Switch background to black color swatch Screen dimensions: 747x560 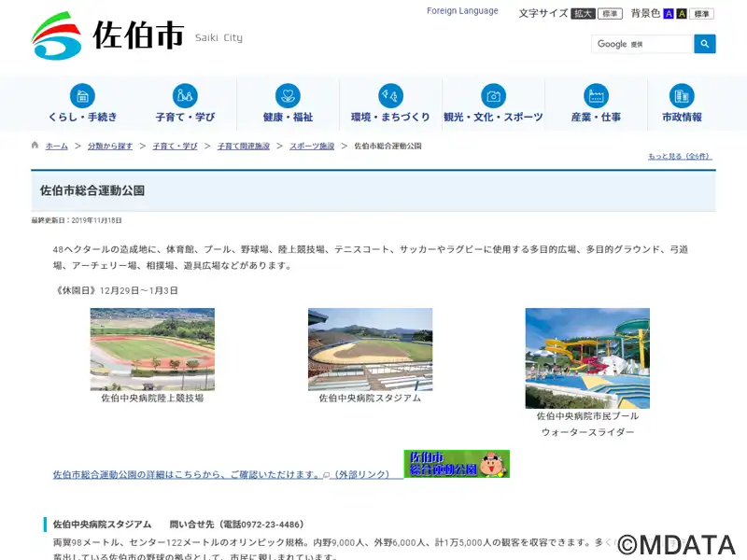pos(682,14)
